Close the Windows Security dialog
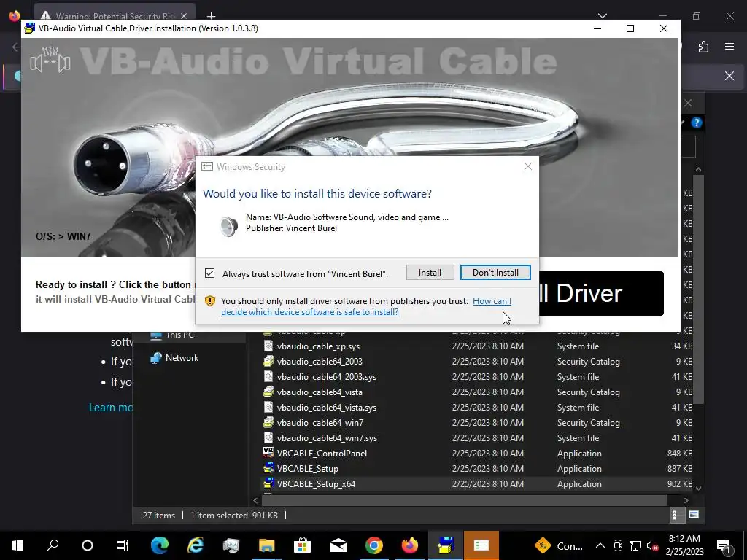 [528, 166]
